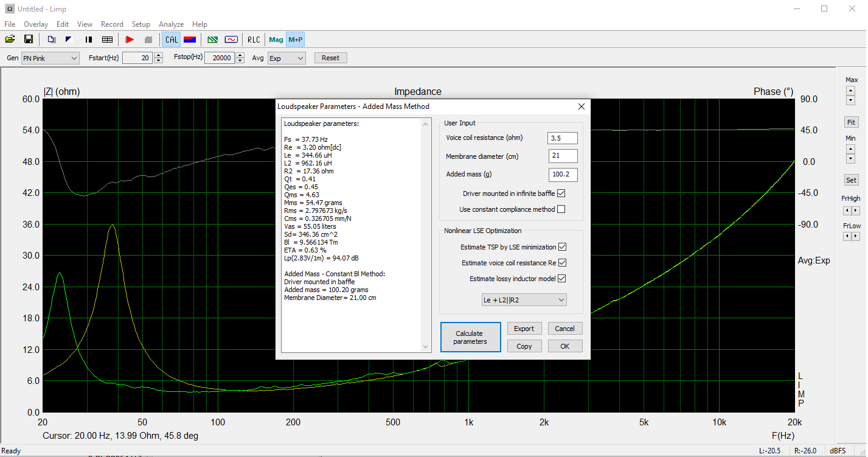Toggle the CAL calibration toolbar button

pyautogui.click(x=172, y=40)
